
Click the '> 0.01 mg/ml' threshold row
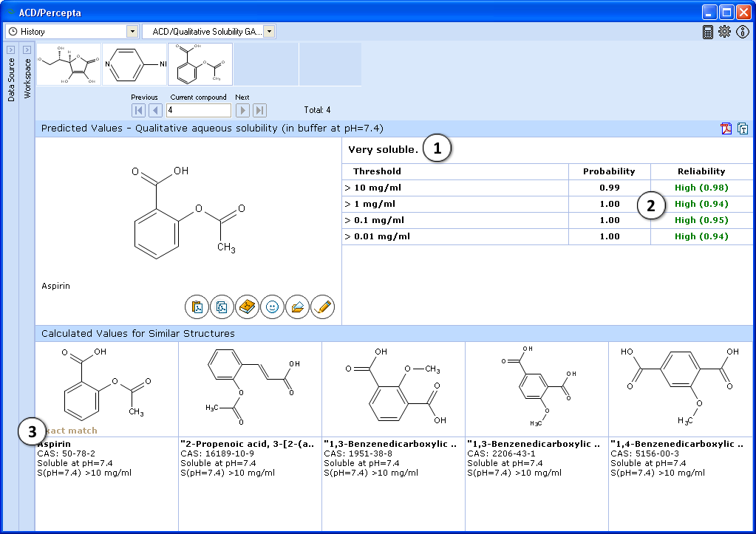[x=548, y=236]
